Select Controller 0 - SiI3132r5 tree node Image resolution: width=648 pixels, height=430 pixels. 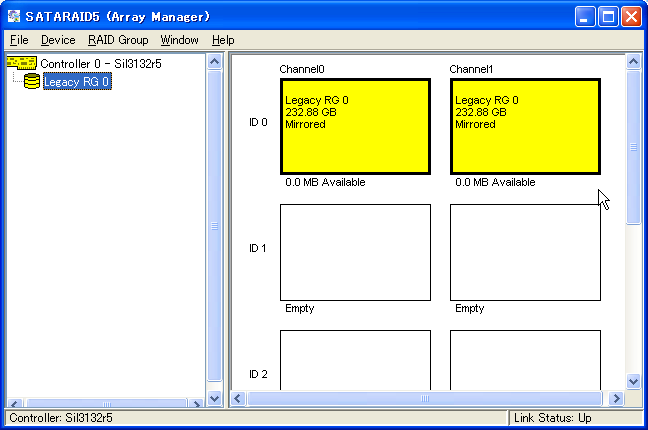click(101, 64)
